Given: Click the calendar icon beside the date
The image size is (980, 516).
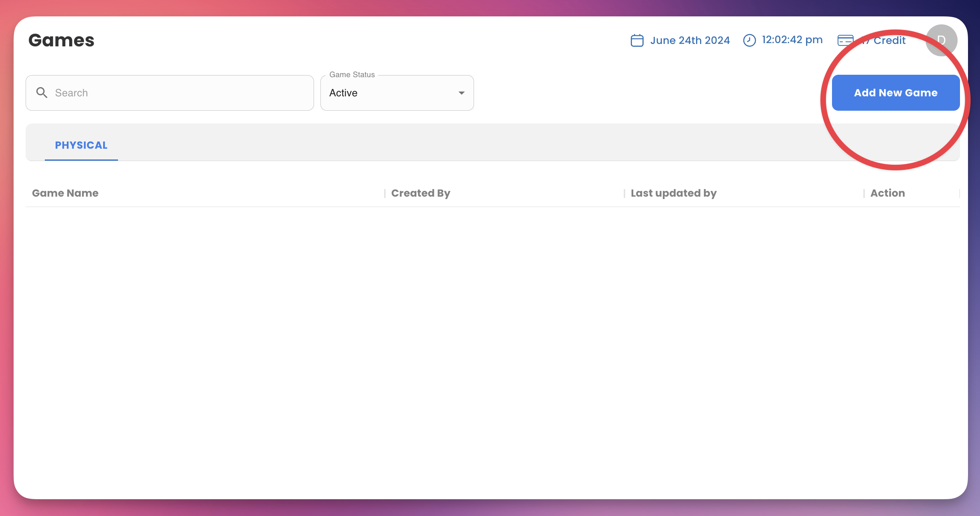Looking at the screenshot, I should point(637,40).
